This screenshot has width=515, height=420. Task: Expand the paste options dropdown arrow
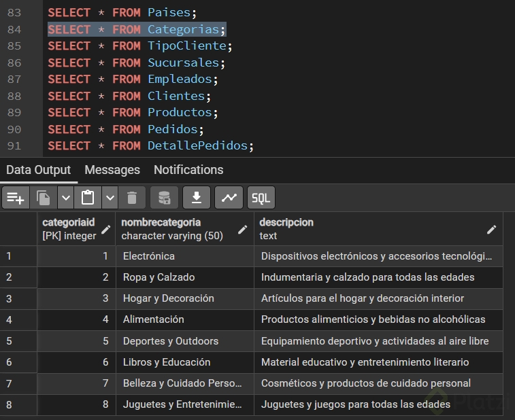[x=110, y=198]
